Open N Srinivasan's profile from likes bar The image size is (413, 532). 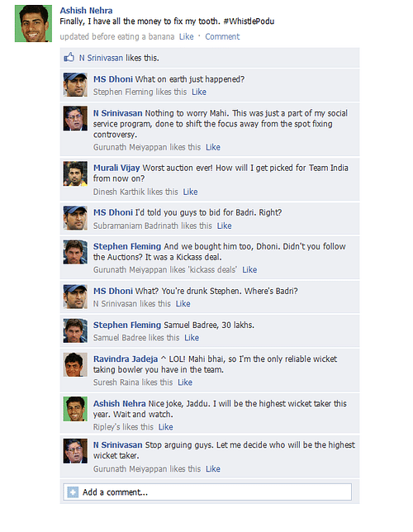101,58
